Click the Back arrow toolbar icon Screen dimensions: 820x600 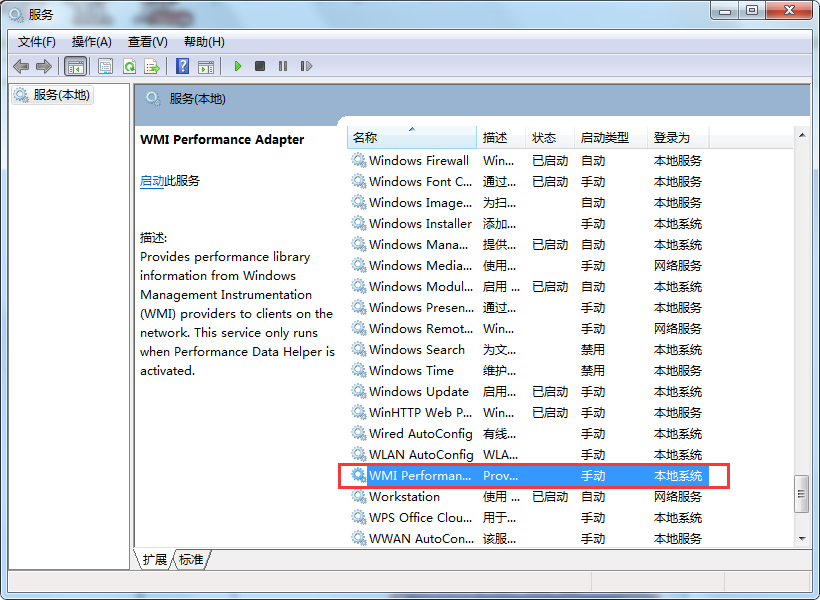click(x=21, y=66)
